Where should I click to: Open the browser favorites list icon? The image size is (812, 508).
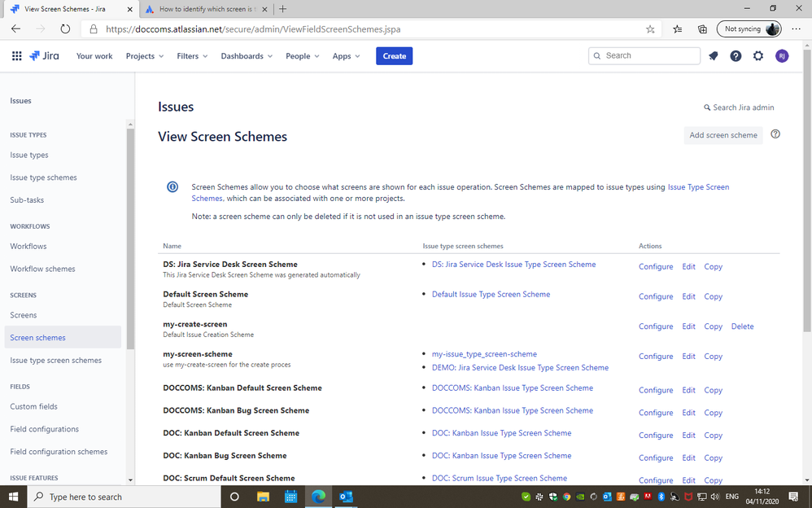[x=678, y=29]
